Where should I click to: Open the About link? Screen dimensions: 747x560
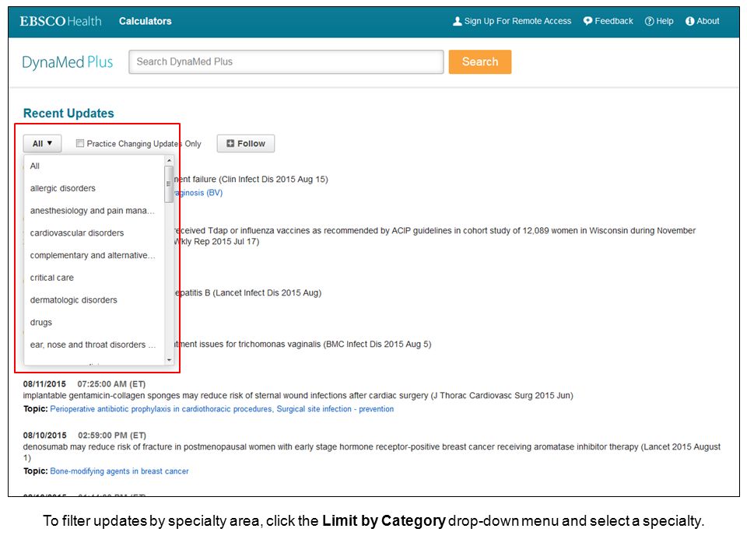[708, 21]
